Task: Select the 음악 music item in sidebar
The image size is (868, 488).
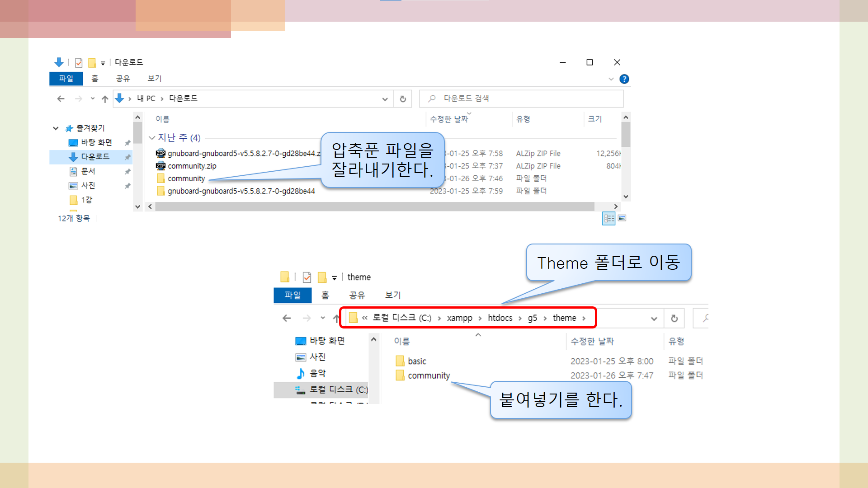Action: click(317, 373)
